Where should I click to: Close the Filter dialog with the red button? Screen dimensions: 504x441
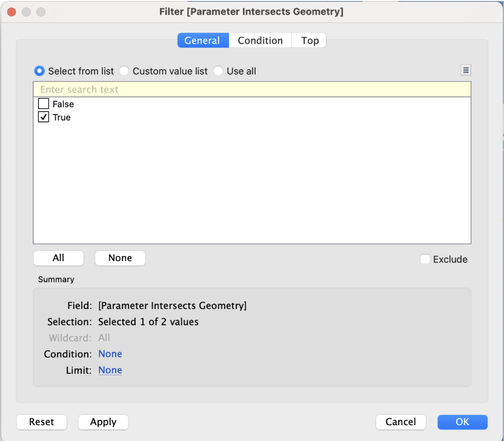pyautogui.click(x=12, y=12)
